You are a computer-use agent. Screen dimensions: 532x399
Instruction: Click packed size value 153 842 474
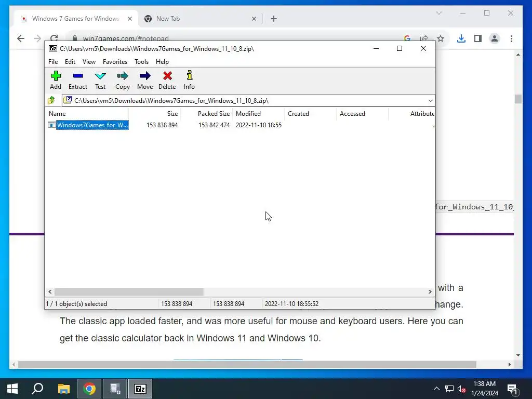(x=214, y=125)
